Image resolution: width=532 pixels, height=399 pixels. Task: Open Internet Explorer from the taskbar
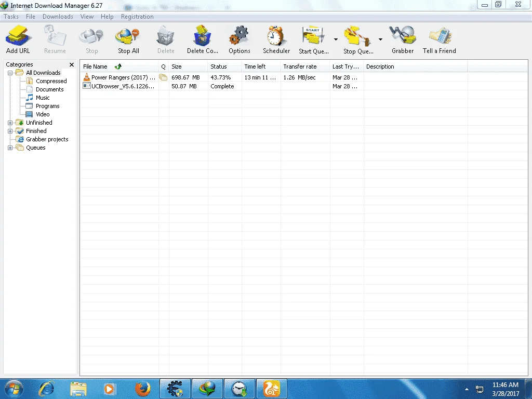46,389
